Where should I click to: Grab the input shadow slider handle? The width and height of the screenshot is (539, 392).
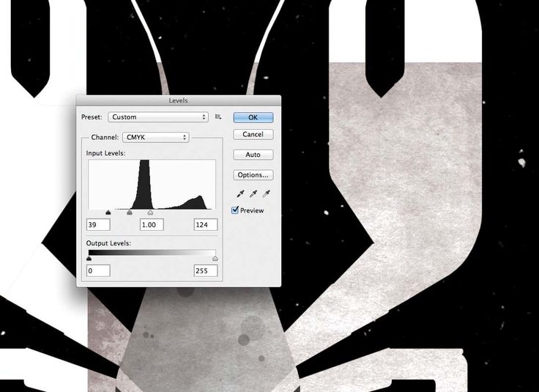click(x=108, y=212)
